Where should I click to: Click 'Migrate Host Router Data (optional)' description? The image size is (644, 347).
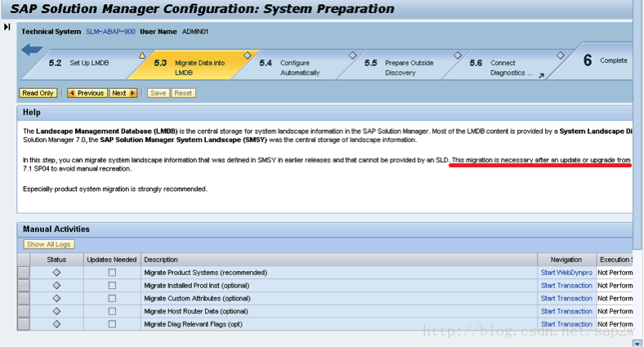[196, 311]
